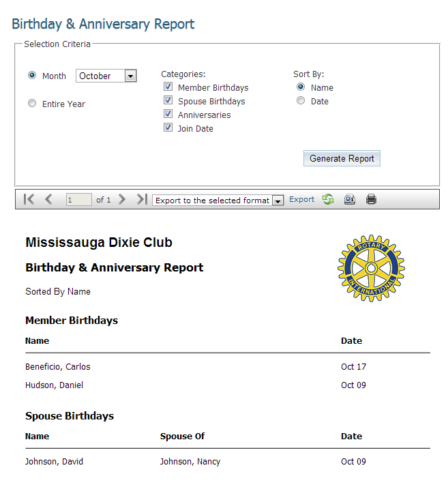The height and width of the screenshot is (487, 448).
Task: Toggle the Anniversaries checkbox
Action: point(168,114)
